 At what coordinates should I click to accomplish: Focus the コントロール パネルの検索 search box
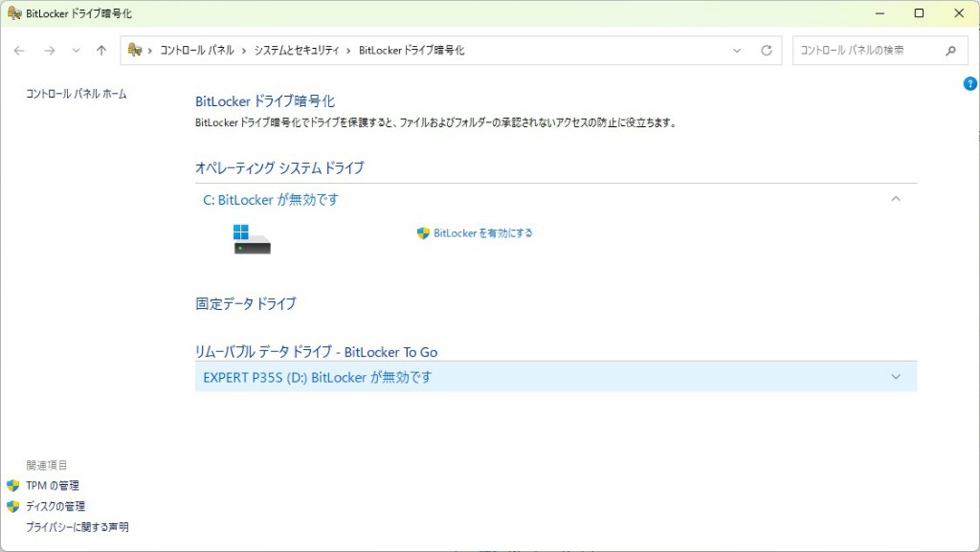tap(879, 51)
